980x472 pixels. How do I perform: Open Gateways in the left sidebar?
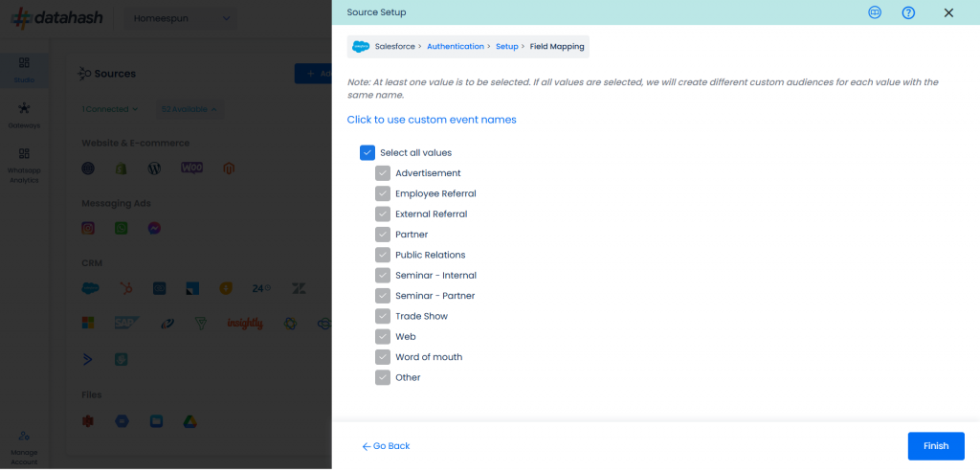24,116
